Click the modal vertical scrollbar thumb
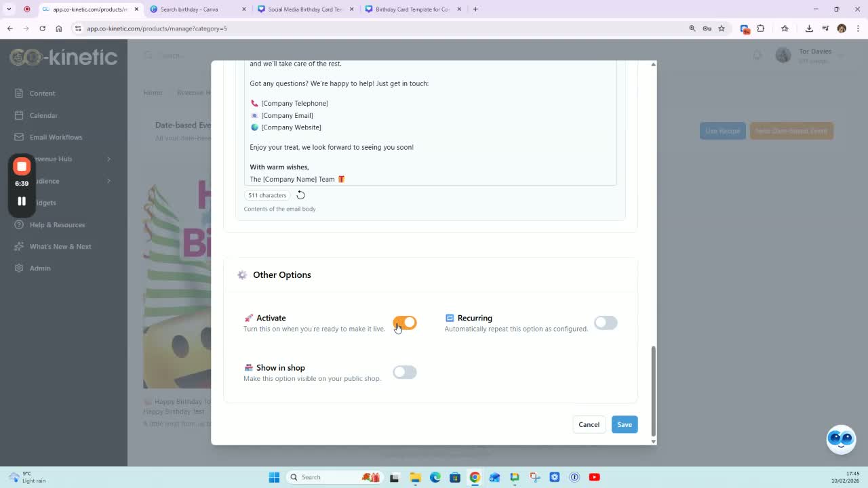The height and width of the screenshot is (488, 868). tap(653, 390)
